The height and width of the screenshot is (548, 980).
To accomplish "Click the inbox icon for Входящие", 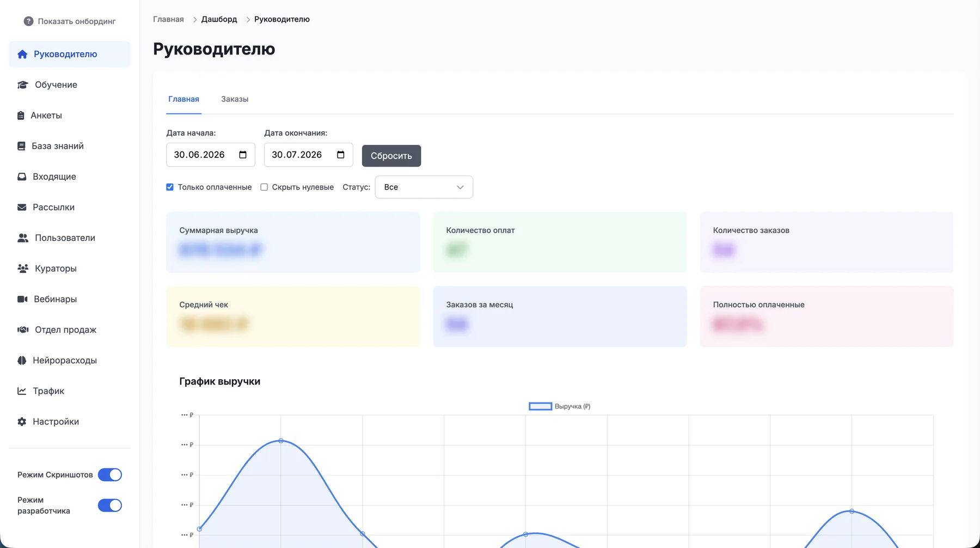I will (22, 176).
